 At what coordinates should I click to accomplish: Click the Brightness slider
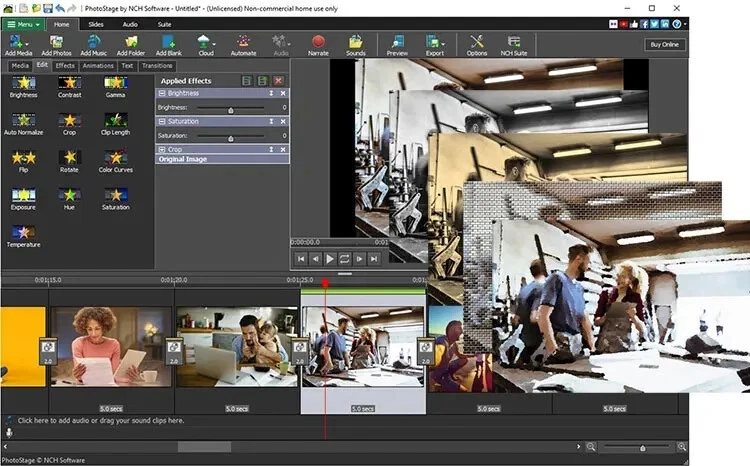pyautogui.click(x=231, y=108)
